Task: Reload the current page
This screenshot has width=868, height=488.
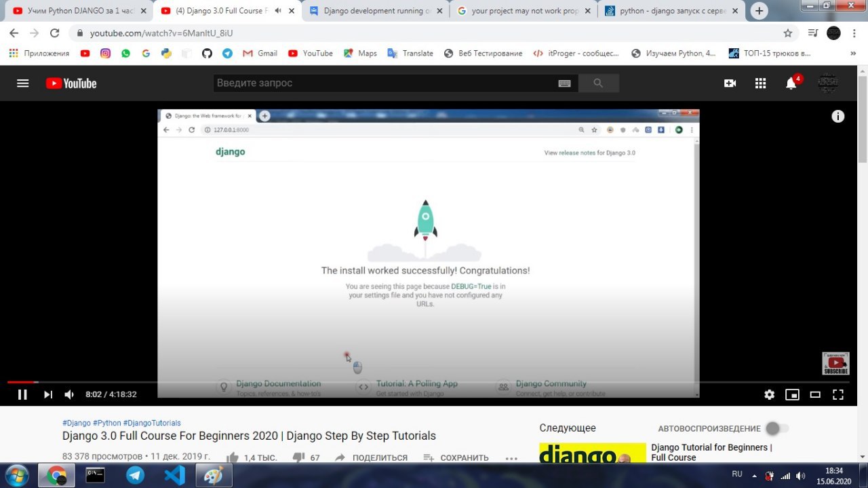Action: pyautogui.click(x=55, y=33)
